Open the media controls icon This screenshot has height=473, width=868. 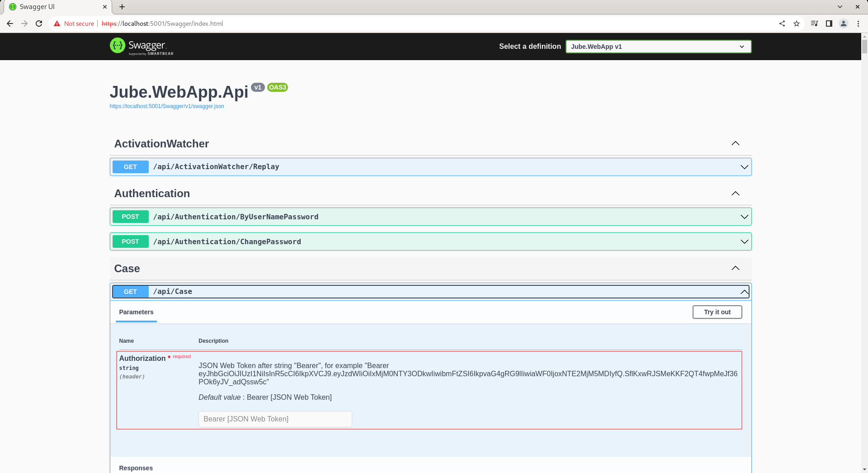click(x=815, y=24)
